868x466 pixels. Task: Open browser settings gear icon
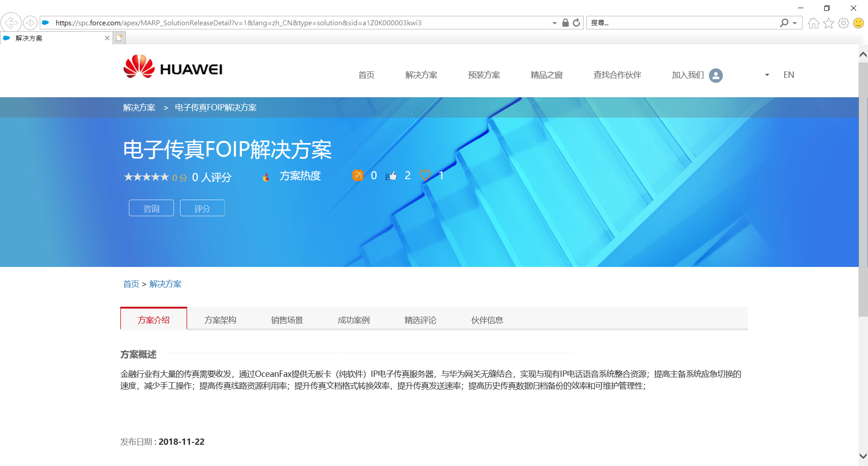pyautogui.click(x=844, y=23)
